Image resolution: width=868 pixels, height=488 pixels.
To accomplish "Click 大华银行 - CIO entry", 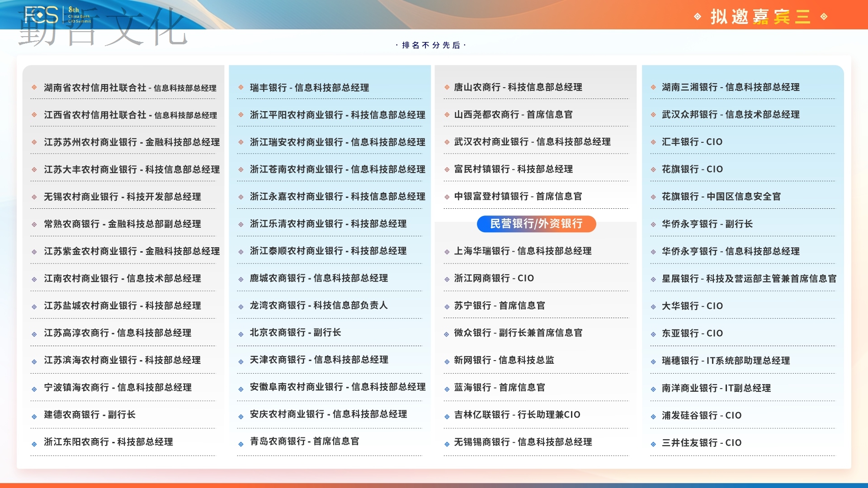I will click(693, 306).
